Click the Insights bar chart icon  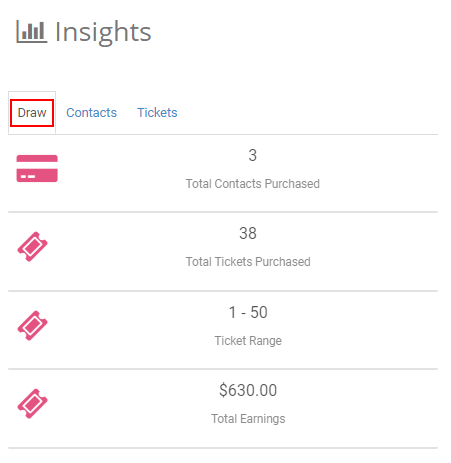[32, 32]
